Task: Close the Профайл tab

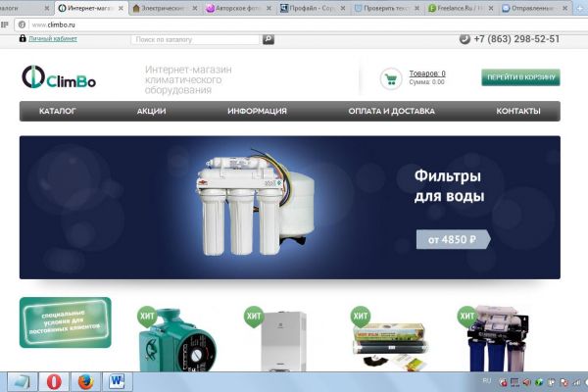Action: coord(343,8)
